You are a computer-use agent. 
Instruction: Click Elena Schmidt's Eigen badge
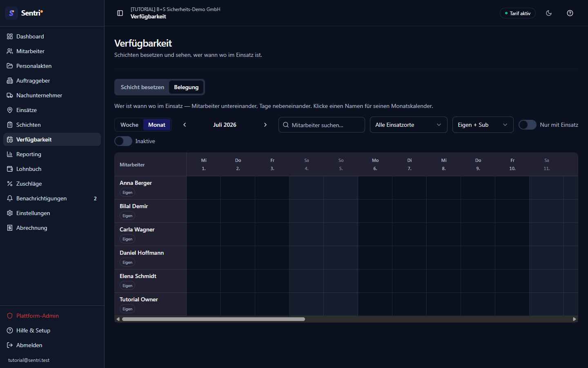coord(127,286)
